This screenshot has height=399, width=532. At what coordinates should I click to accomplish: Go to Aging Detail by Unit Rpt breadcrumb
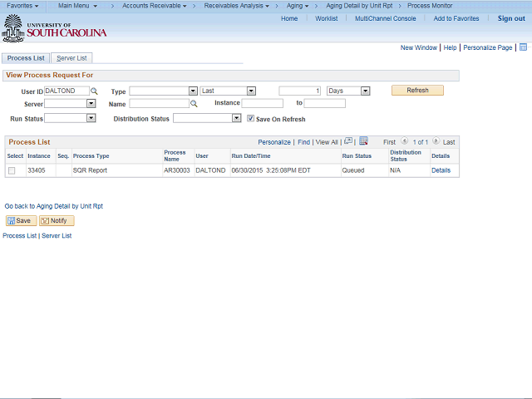tap(359, 6)
